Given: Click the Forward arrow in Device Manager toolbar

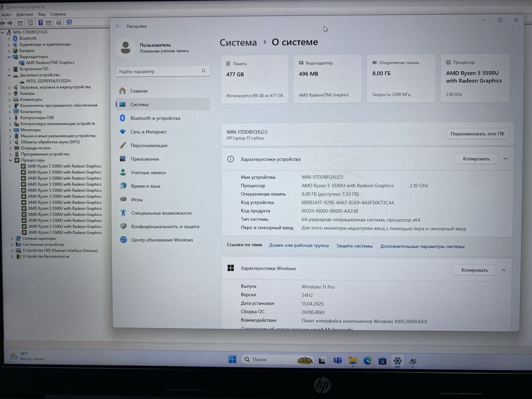Looking at the screenshot, I should 10,23.
